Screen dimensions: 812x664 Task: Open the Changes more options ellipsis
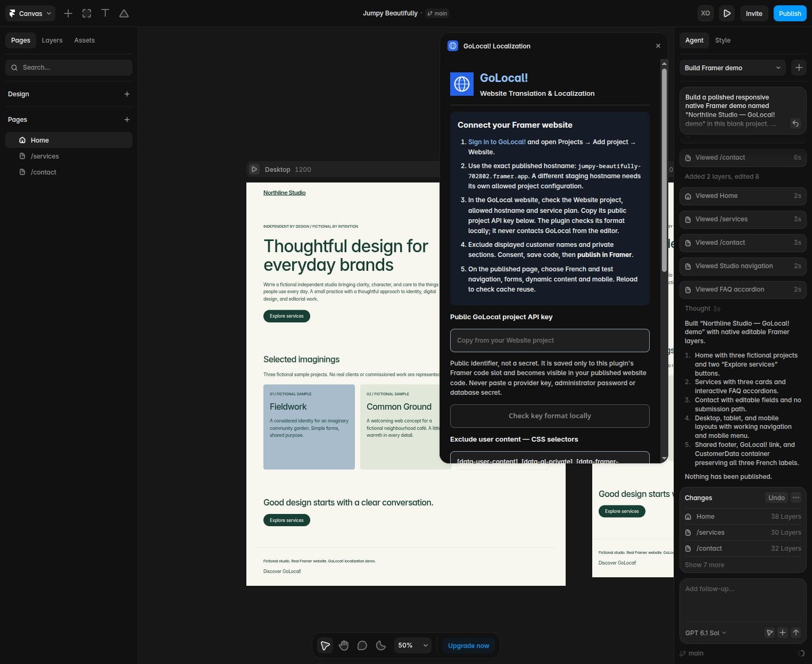click(796, 497)
